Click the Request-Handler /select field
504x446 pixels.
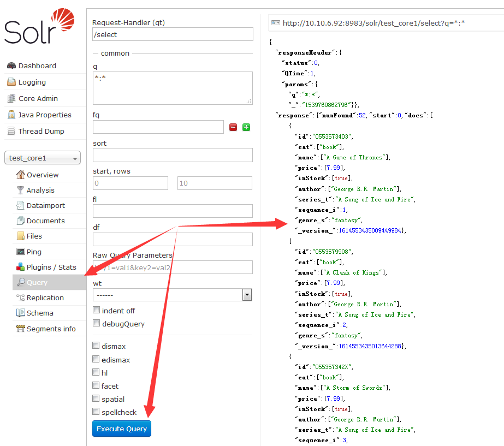(x=173, y=34)
